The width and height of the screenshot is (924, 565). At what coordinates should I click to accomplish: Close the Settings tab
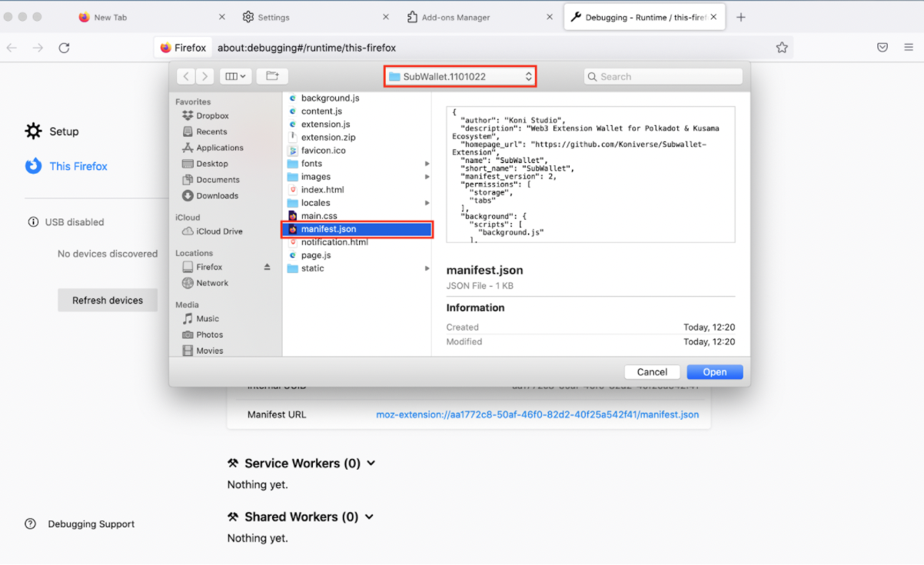tap(386, 17)
